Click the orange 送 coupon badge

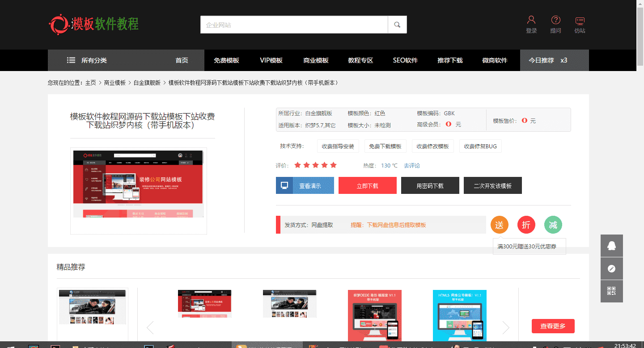(x=499, y=225)
